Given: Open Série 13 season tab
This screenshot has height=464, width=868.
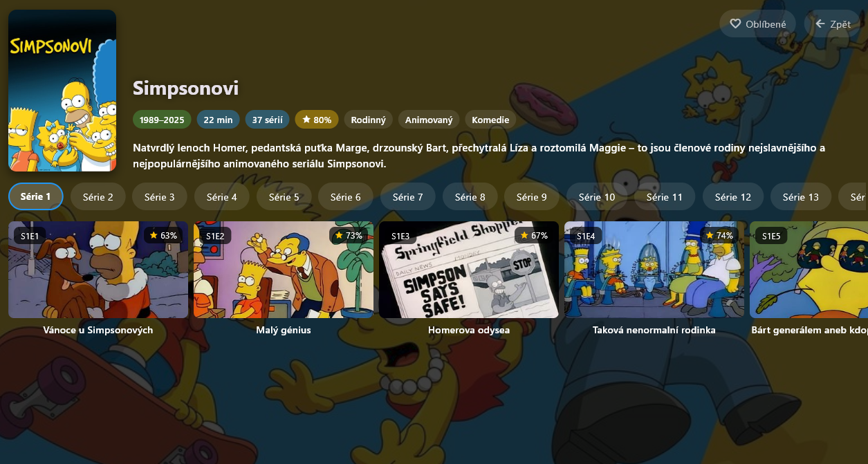Looking at the screenshot, I should (x=801, y=196).
